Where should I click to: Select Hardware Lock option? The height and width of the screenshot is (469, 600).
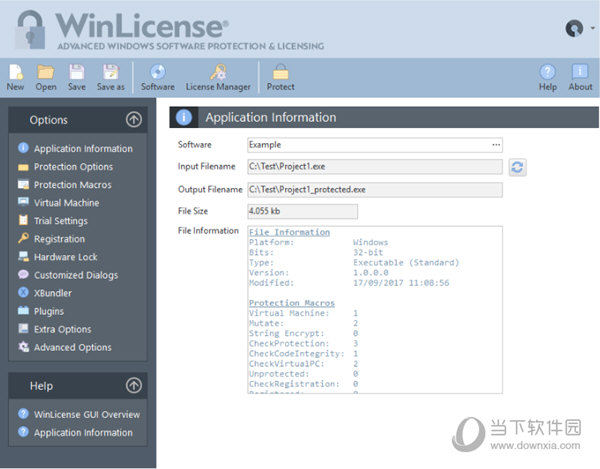coord(57,257)
